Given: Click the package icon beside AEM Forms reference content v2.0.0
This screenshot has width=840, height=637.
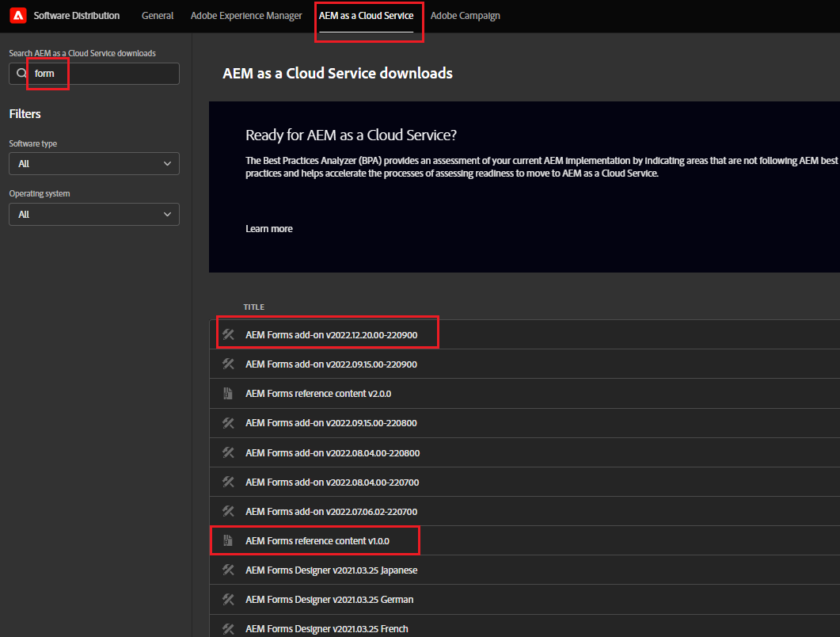Looking at the screenshot, I should (x=228, y=393).
